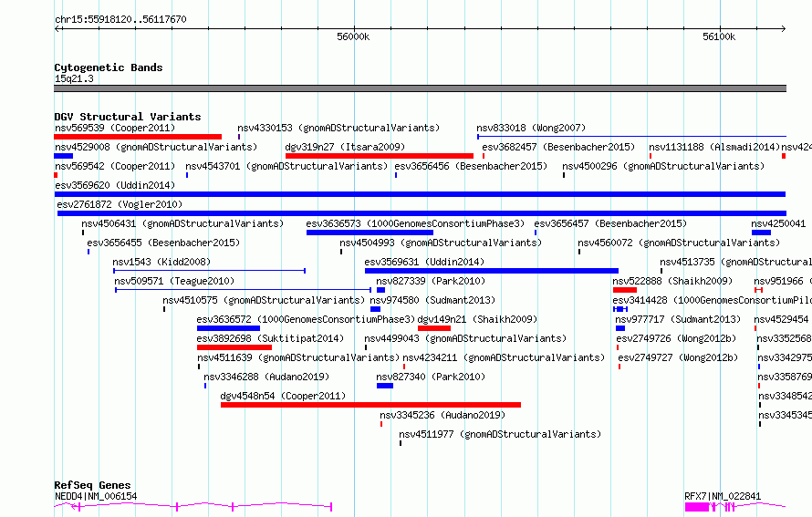This screenshot has height=517, width=812.
Task: Open nsv3345236 (Audano2019) label
Action: click(442, 415)
